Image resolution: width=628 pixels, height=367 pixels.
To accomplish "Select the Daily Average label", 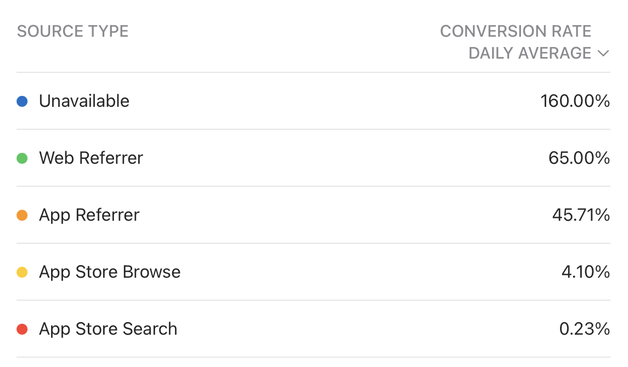I will (530, 53).
